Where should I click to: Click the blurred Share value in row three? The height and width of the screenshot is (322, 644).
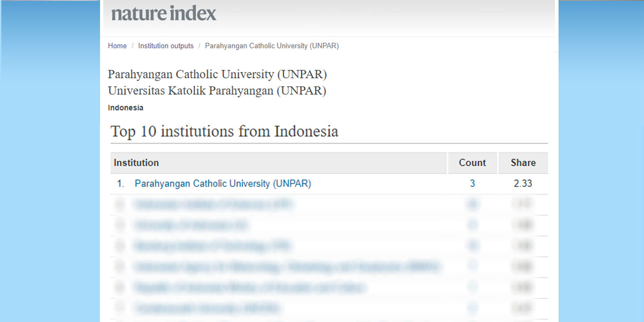tap(523, 225)
